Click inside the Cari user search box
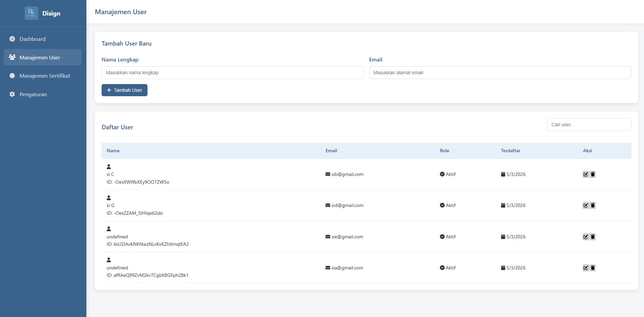 589,124
